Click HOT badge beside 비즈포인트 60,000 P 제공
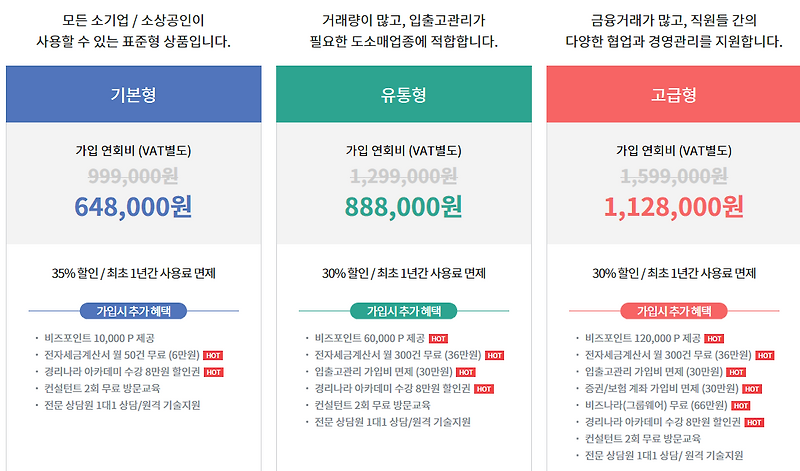The height and width of the screenshot is (471, 800). point(438,339)
